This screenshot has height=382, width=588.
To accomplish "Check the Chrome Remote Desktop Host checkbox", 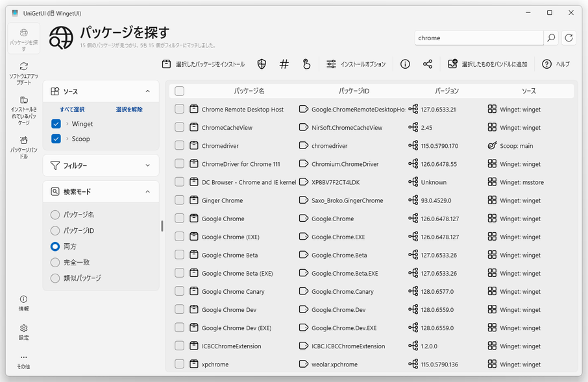I will coord(179,109).
